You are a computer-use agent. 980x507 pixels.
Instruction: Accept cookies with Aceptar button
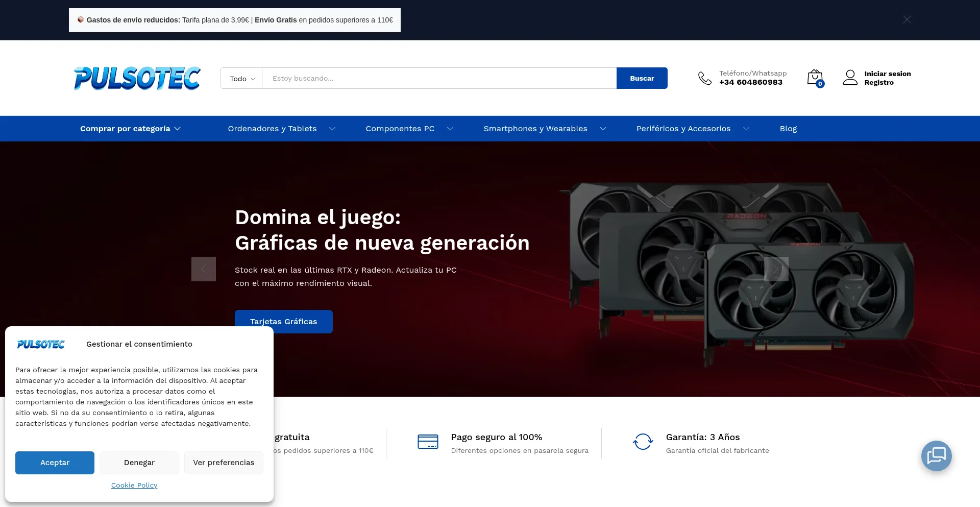(x=55, y=463)
